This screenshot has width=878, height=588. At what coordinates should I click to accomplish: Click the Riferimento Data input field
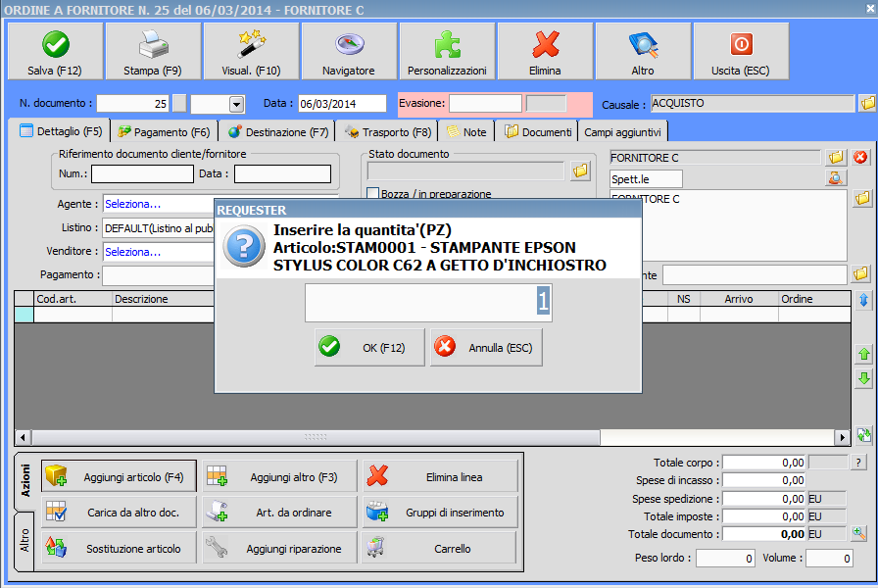pyautogui.click(x=283, y=173)
